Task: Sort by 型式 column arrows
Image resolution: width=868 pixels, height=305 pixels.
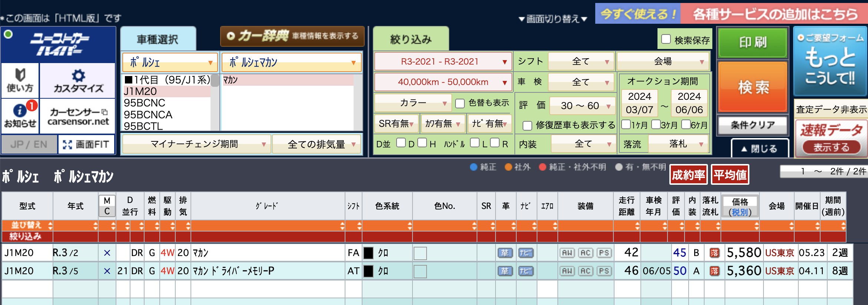Action: 50,225
